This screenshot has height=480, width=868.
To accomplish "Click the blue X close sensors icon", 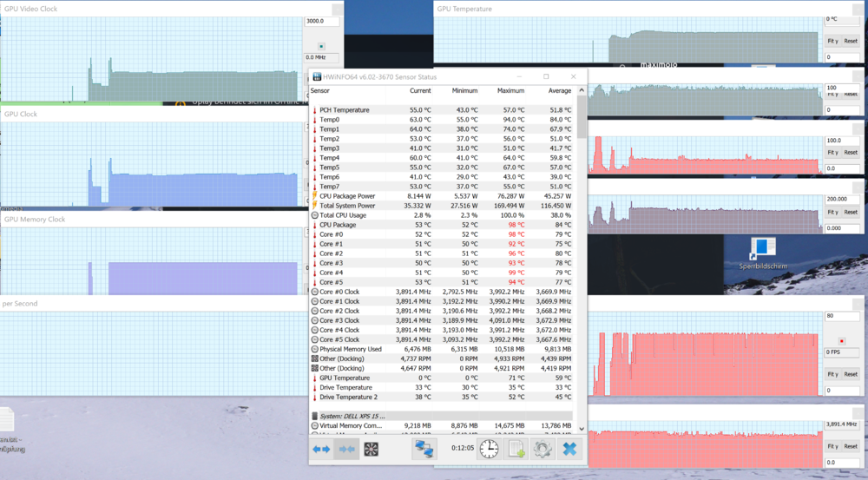I will [x=569, y=449].
